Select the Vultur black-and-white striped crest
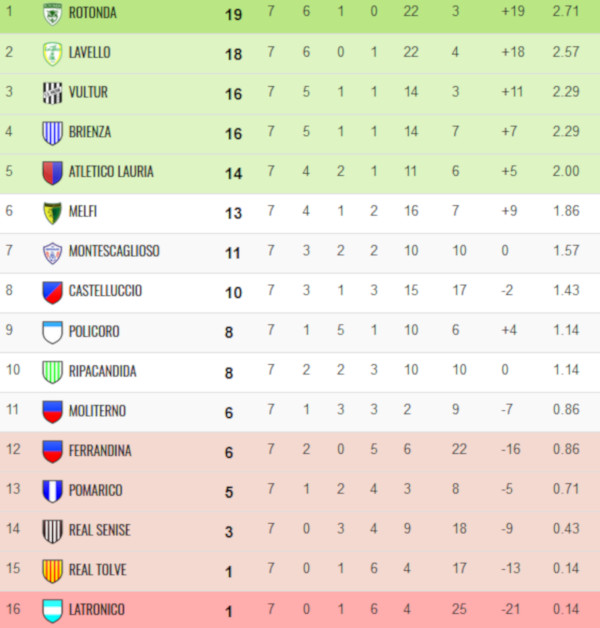Viewport: 600px width, 628px height. pos(52,93)
